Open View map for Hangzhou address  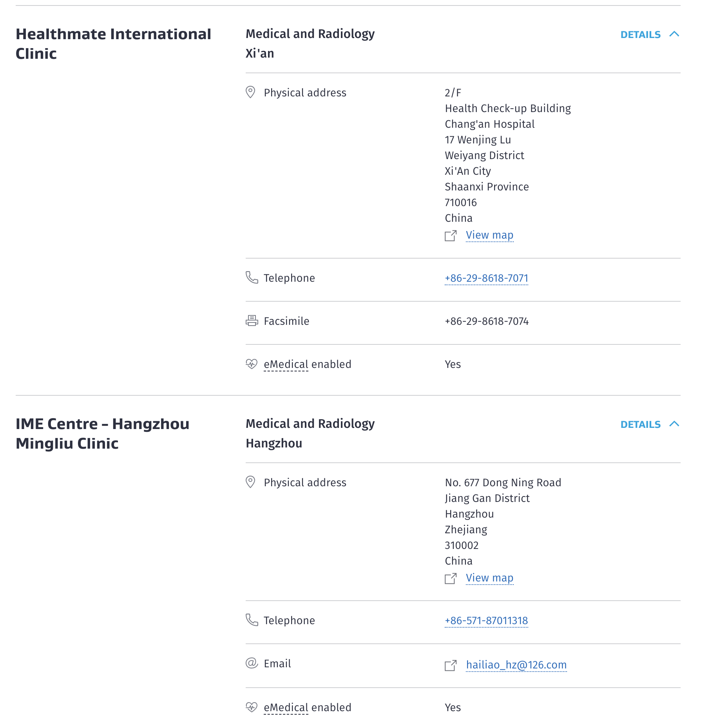pos(489,578)
